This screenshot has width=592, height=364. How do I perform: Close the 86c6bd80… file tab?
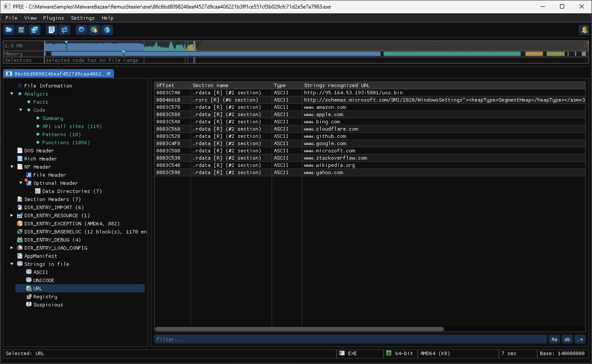109,74
